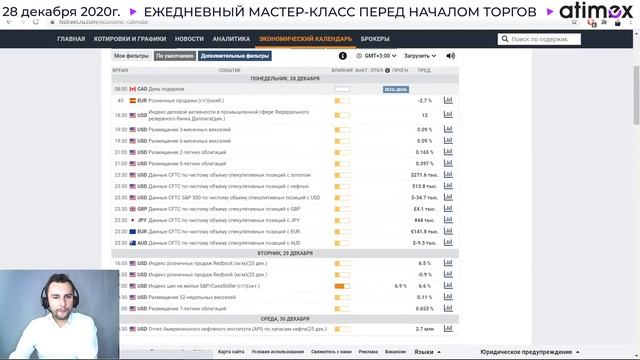The image size is (640, 360).
Task: Open Карта сайта footer link
Action: pyautogui.click(x=231, y=351)
